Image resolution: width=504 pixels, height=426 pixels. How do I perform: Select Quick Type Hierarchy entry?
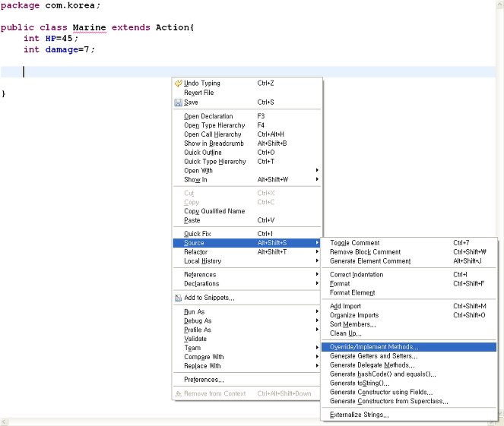click(x=247, y=162)
